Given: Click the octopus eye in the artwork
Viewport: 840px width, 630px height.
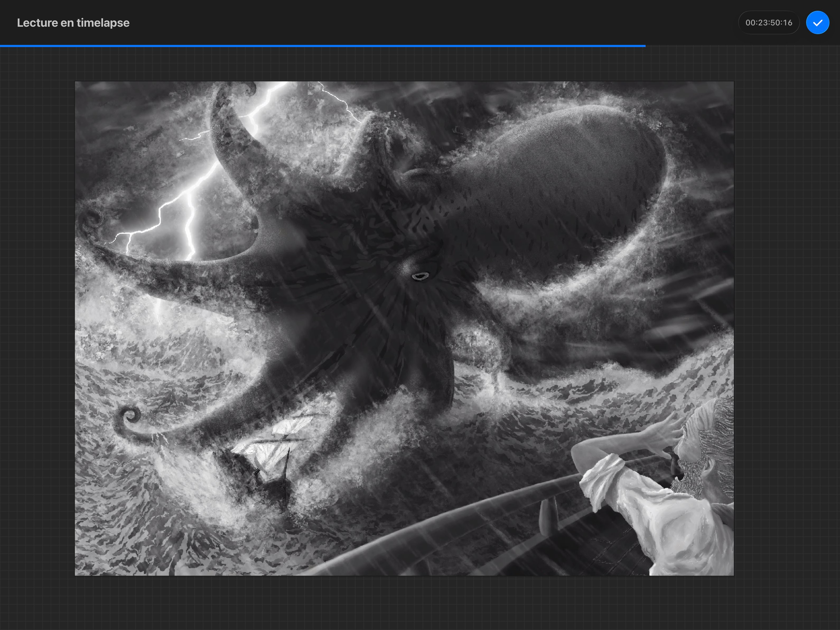Looking at the screenshot, I should pos(420,276).
